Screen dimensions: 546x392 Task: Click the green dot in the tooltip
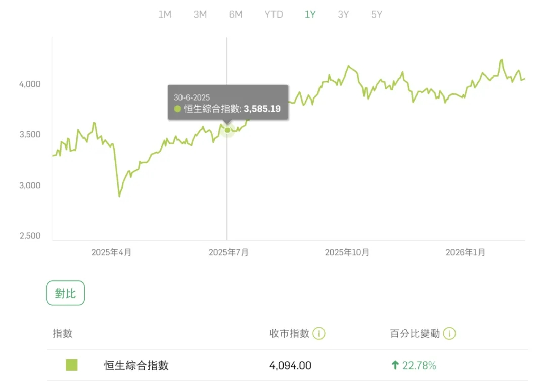177,109
